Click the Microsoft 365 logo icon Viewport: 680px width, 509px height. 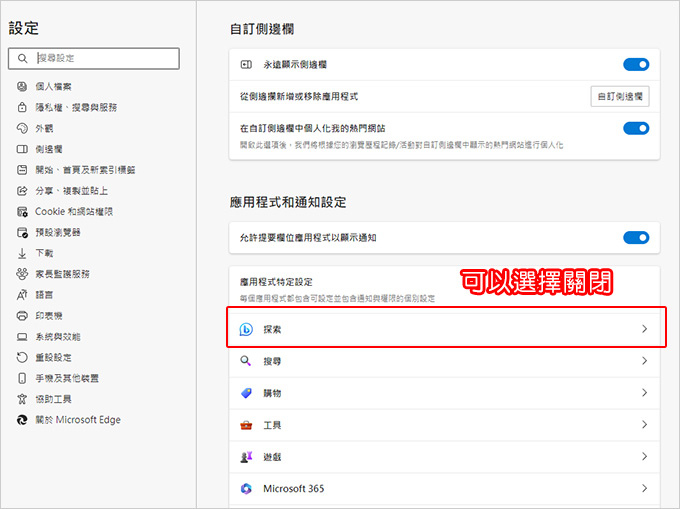tap(246, 489)
